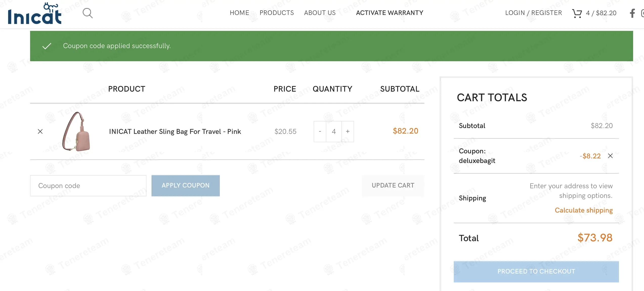Click Calculate shipping link
644x291 pixels.
pos(584,210)
